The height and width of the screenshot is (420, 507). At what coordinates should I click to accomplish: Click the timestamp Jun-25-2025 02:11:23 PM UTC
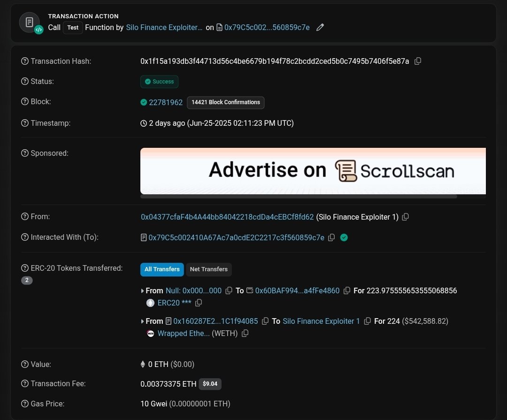240,123
